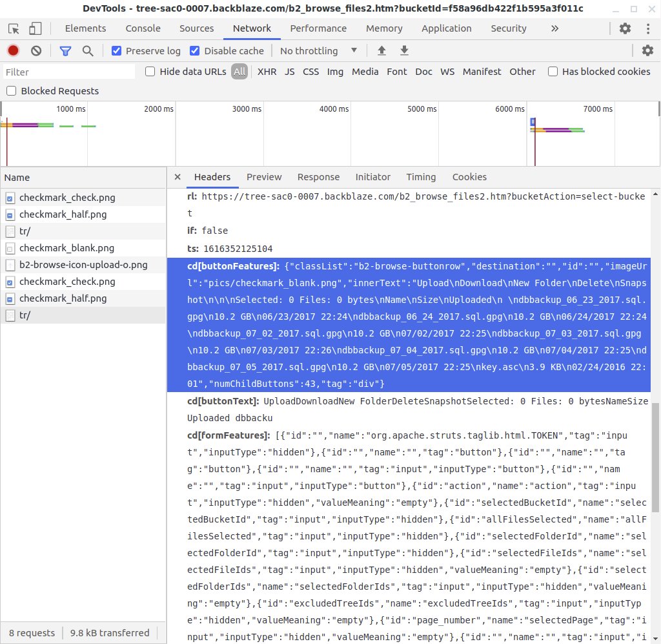Filter requests by Font
The image size is (661, 644).
[397, 72]
